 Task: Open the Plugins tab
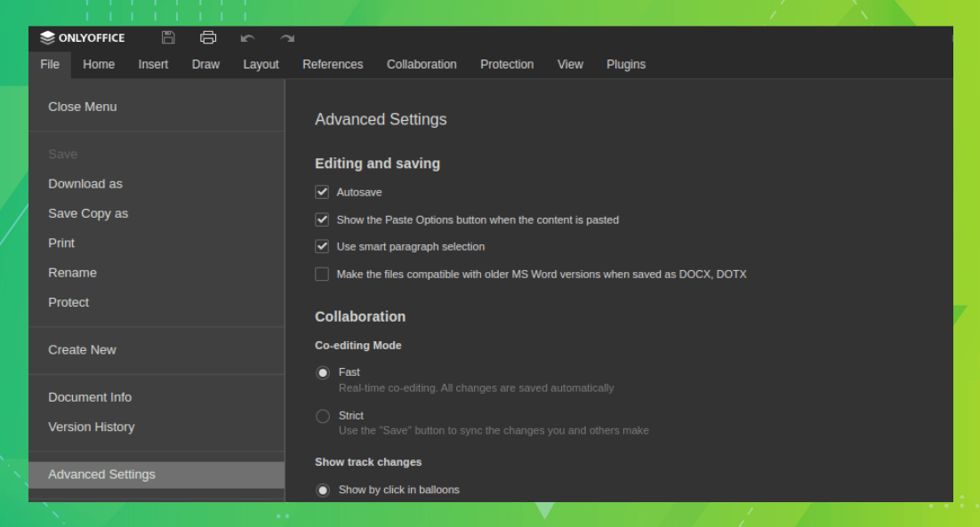tap(626, 64)
